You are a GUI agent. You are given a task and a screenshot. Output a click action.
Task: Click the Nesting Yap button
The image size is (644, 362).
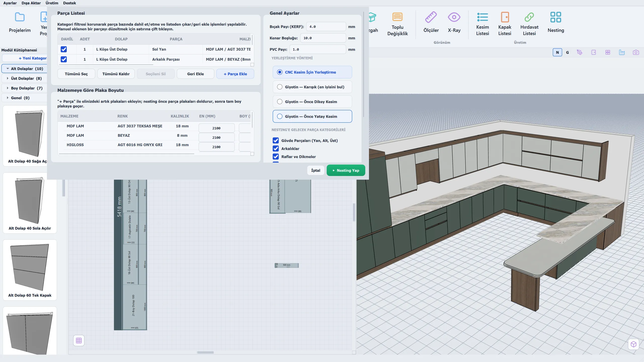point(346,170)
